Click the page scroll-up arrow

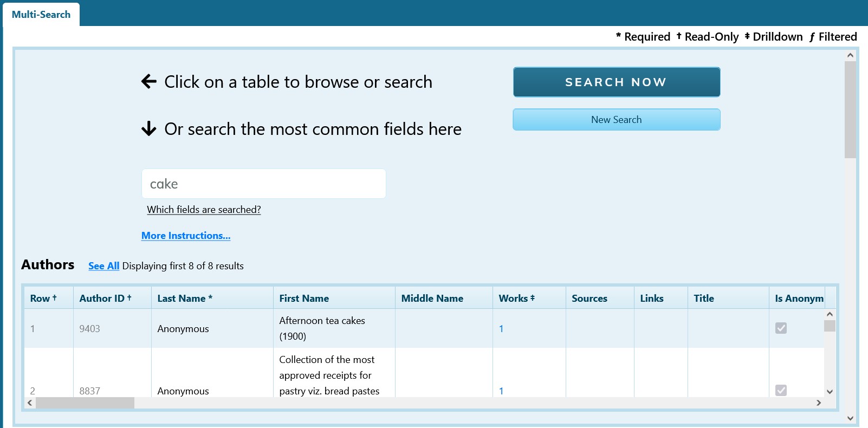click(850, 55)
